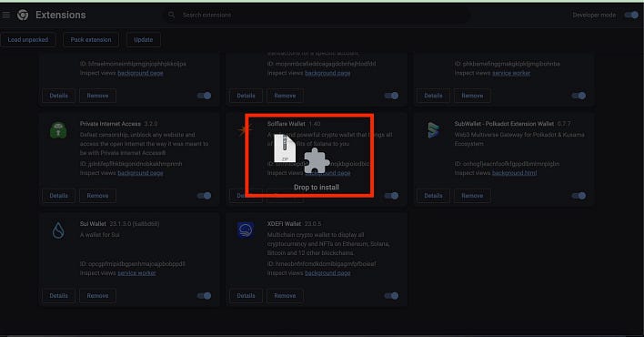
Task: Turn off the Sui Wallet toggle
Action: pyautogui.click(x=204, y=295)
